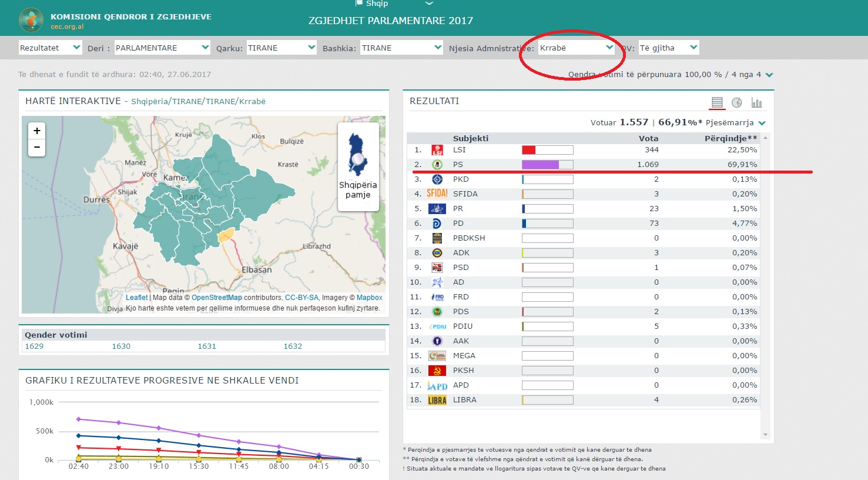The image size is (868, 480).
Task: Click the LSI party logo
Action: 437,149
